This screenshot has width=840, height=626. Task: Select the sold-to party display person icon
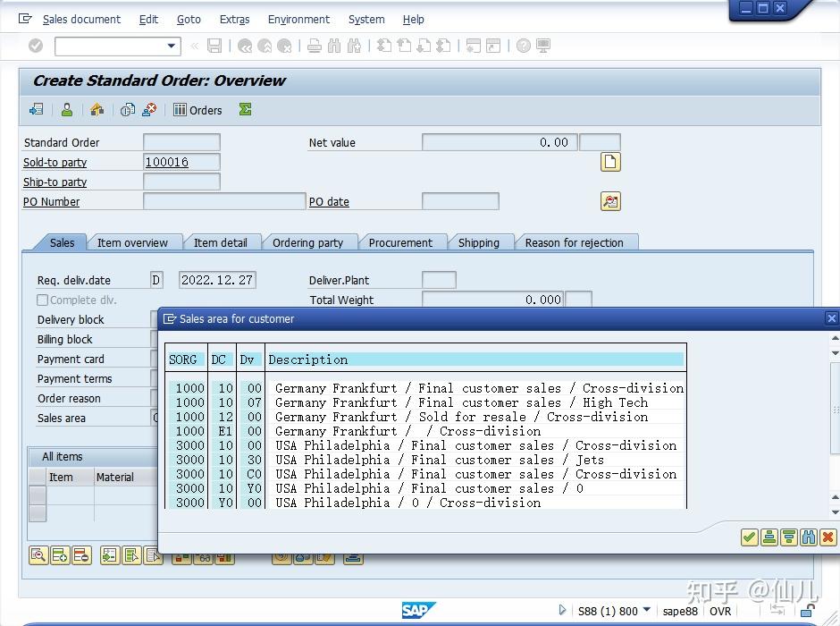[67, 110]
